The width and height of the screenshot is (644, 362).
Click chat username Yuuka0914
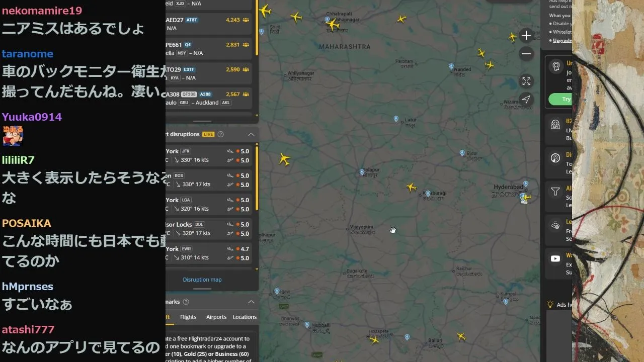pyautogui.click(x=32, y=117)
